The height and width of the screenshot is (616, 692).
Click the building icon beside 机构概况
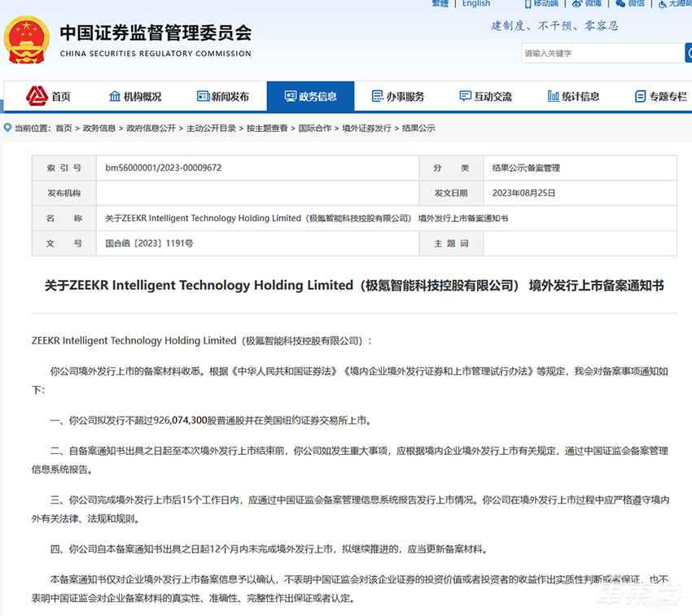point(113,95)
